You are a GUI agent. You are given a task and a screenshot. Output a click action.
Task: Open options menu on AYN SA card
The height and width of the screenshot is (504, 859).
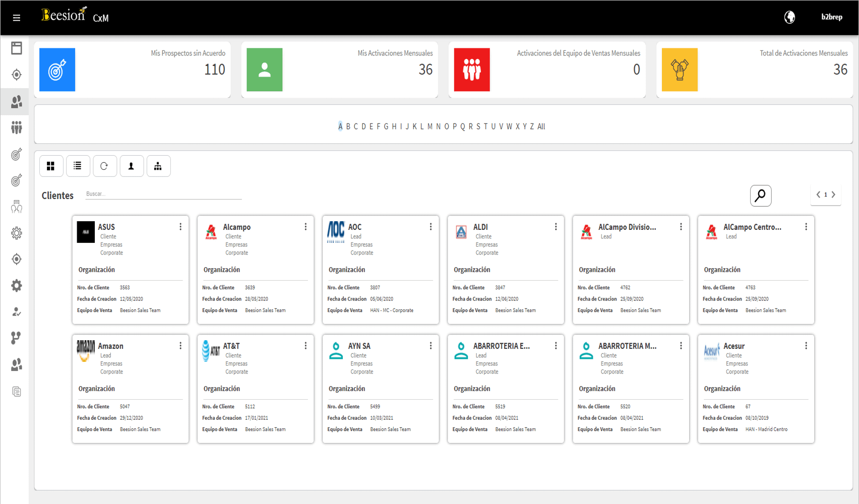431,346
